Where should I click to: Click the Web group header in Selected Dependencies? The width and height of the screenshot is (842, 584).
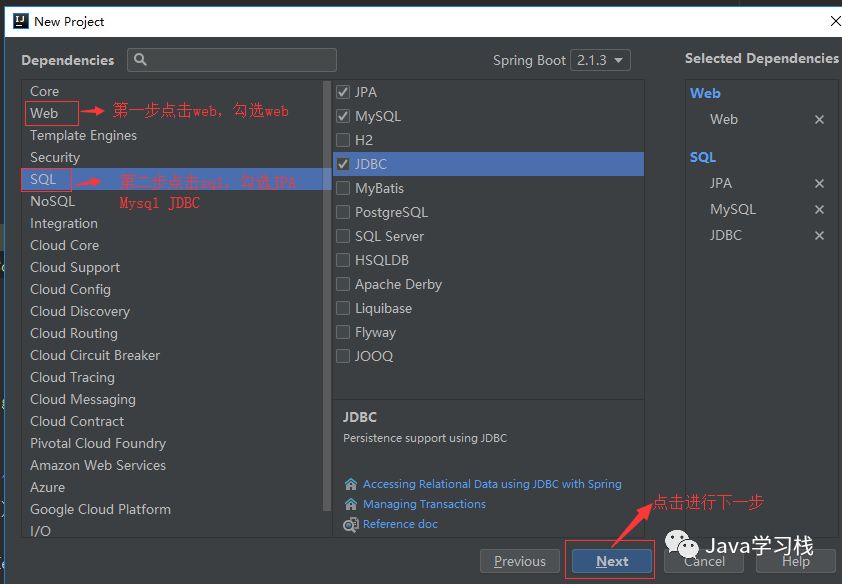[x=705, y=93]
